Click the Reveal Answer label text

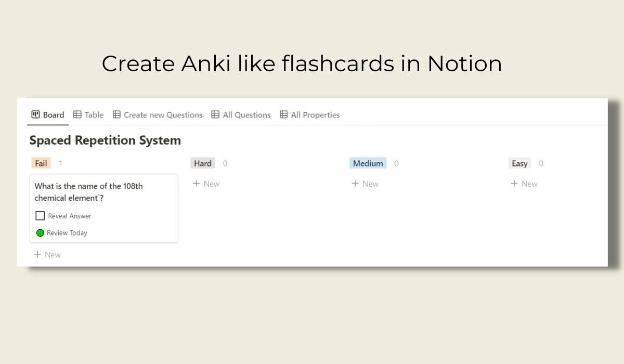(70, 216)
